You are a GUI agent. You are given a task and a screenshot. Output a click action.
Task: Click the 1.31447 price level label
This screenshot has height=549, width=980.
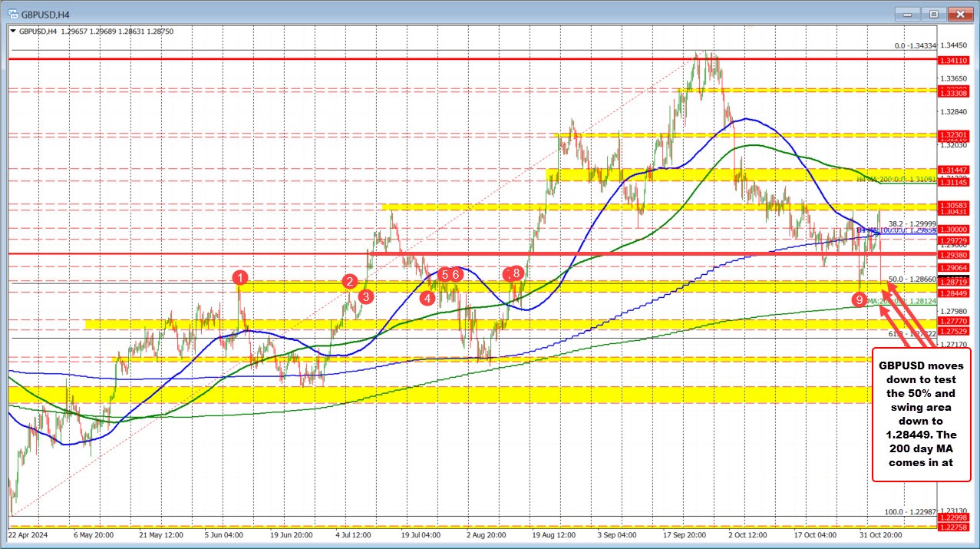[x=954, y=170]
